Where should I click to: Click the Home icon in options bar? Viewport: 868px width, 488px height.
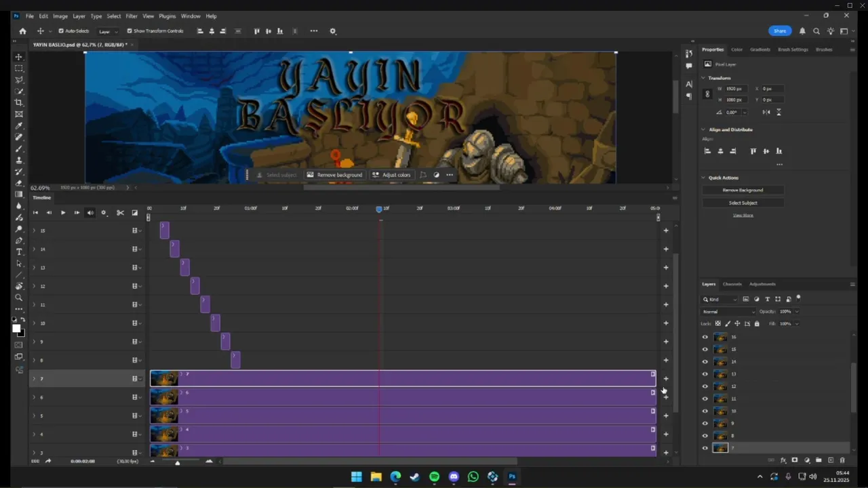(22, 31)
